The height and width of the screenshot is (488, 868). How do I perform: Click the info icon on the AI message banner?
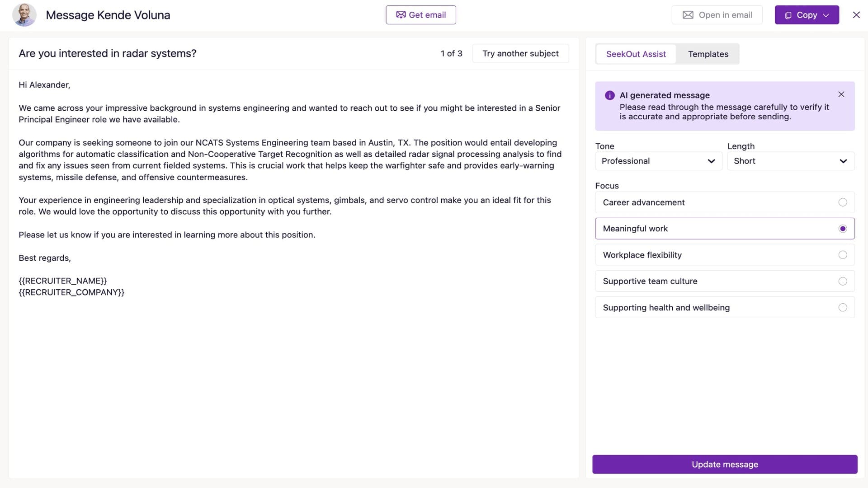(x=609, y=95)
